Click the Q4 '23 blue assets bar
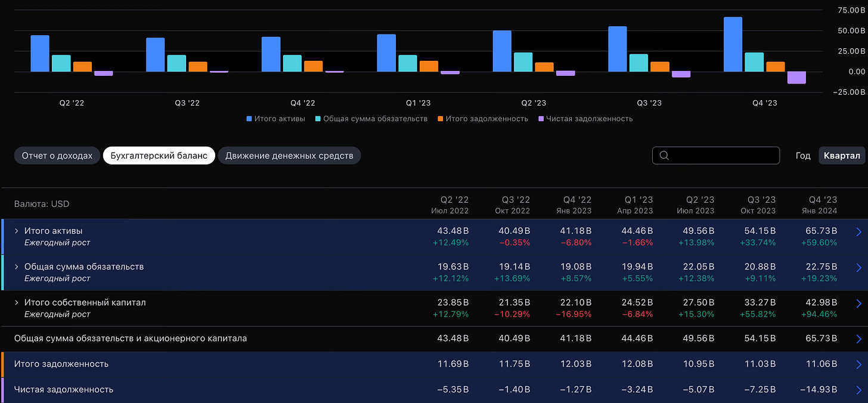Screen dimensions: 868x403 click(x=733, y=44)
